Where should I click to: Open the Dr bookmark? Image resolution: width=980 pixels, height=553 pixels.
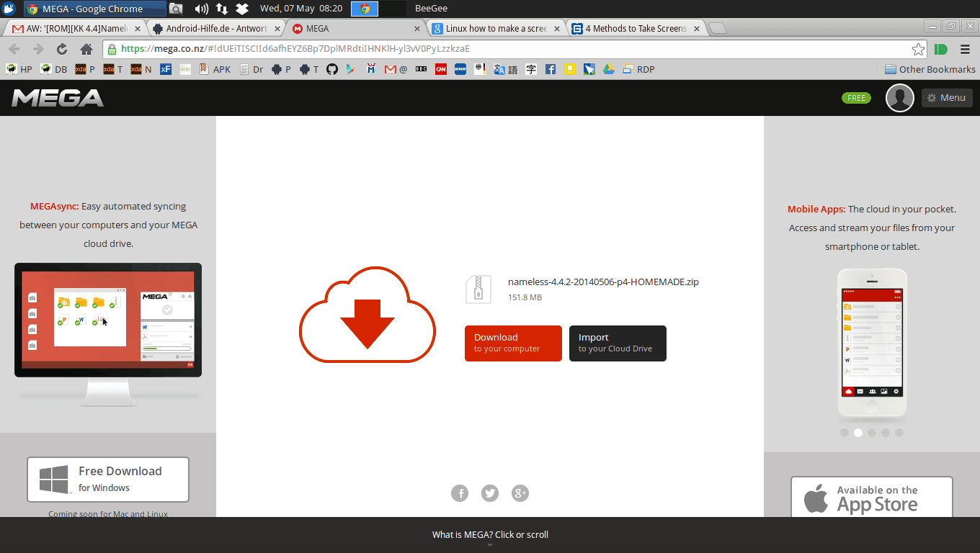[x=251, y=69]
